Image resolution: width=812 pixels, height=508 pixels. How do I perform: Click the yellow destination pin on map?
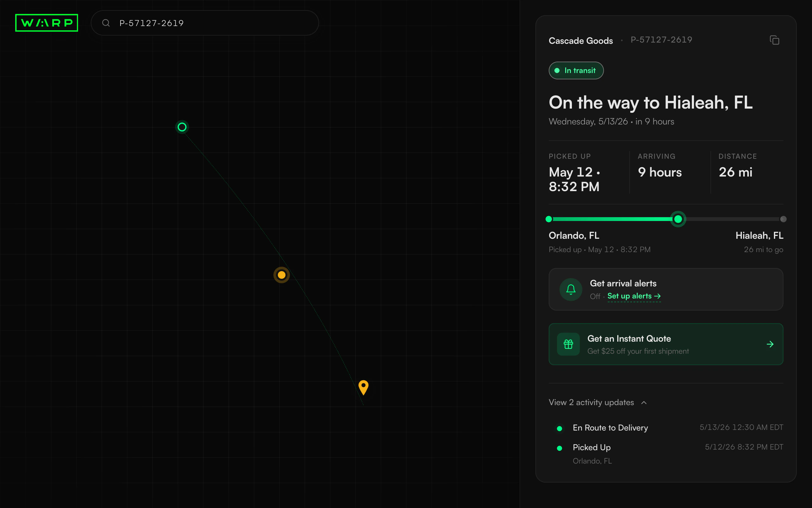coord(363,387)
